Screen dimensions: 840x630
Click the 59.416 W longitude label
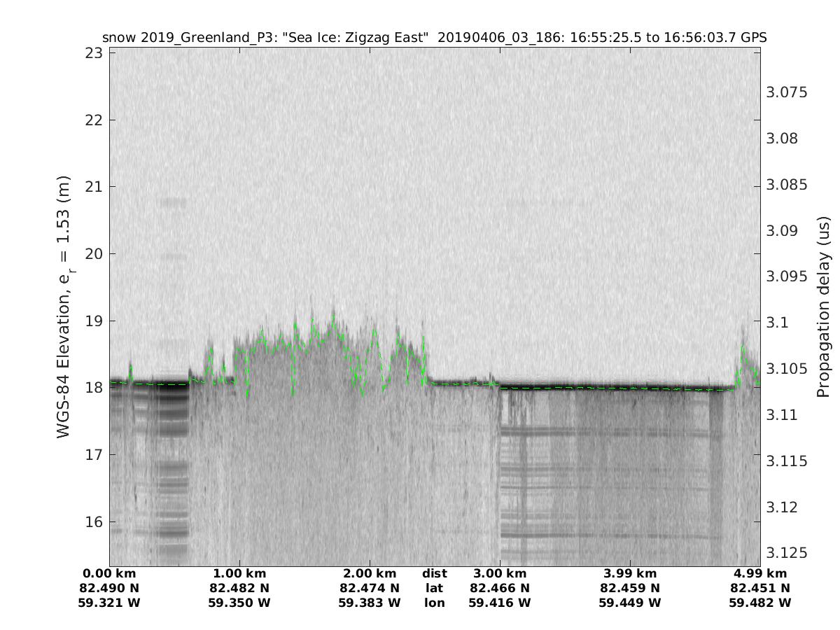coord(500,603)
